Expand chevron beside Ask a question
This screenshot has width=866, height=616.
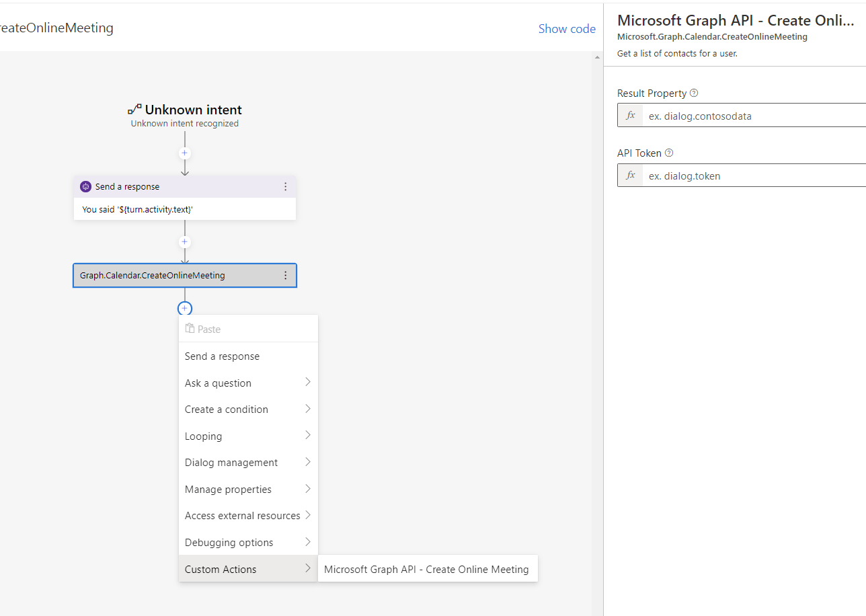308,382
